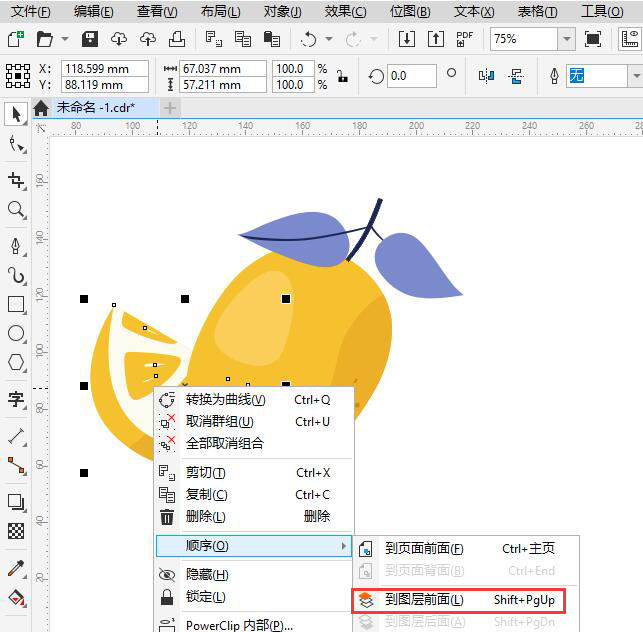Image resolution: width=643 pixels, height=632 pixels.
Task: Select the Text 字 tool
Action: pyautogui.click(x=16, y=399)
